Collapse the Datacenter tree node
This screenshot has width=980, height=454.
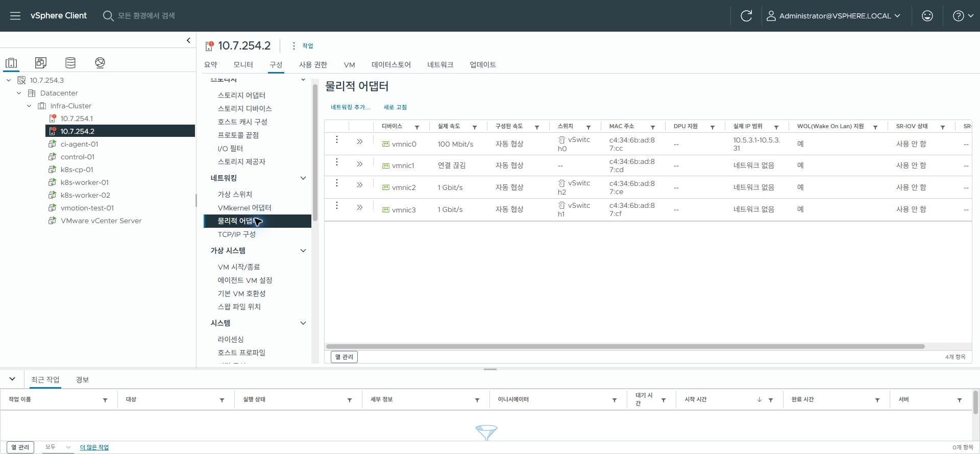[19, 93]
